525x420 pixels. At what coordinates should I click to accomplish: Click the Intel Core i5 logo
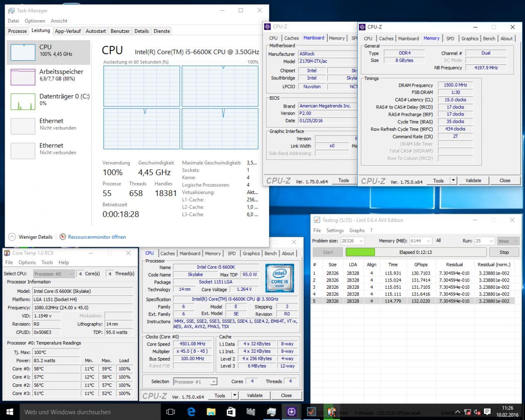coord(280,278)
